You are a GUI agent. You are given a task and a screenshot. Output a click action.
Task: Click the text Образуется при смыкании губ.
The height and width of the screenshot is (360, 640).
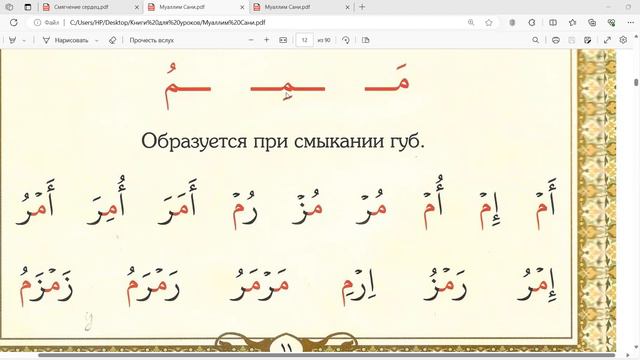click(283, 142)
